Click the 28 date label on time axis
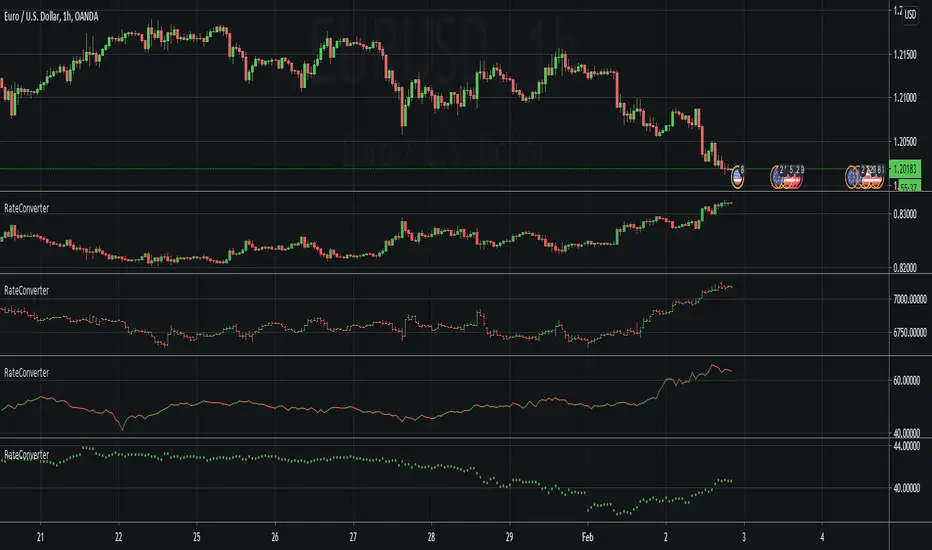 coord(431,535)
